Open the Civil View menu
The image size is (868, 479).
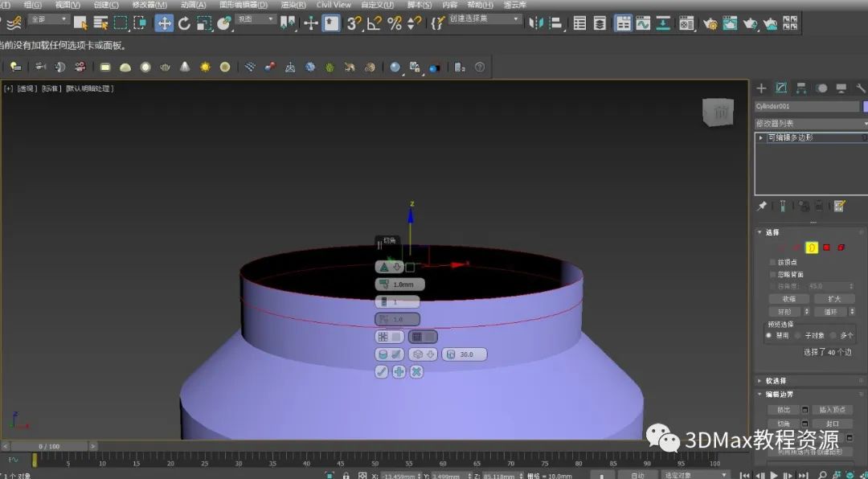tap(334, 5)
